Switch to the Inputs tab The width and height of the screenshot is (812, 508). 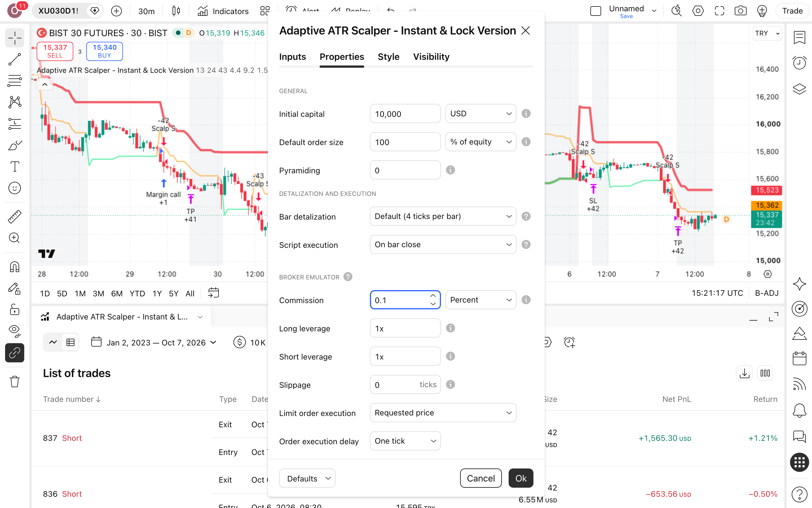(292, 57)
